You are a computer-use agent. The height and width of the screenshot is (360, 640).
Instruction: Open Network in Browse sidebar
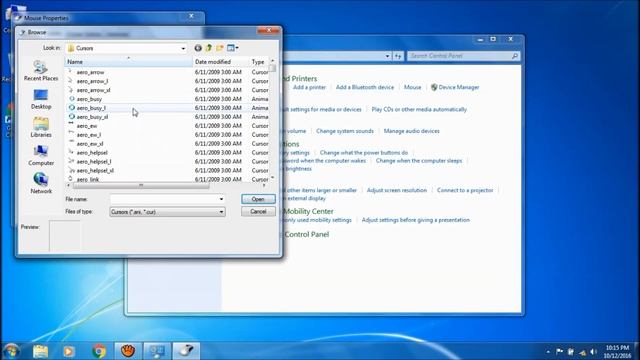point(41,183)
